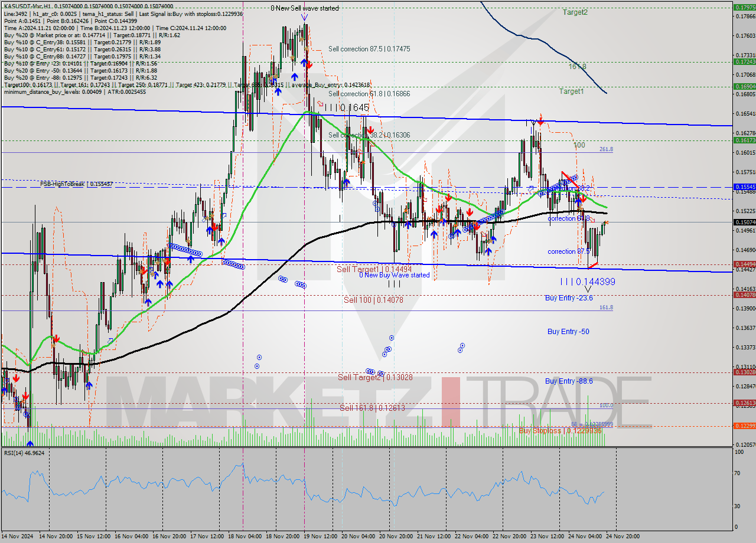Image resolution: width=756 pixels, height=543 pixels.
Task: Click the 'correction 61.8' blue label
Action: (x=569, y=218)
